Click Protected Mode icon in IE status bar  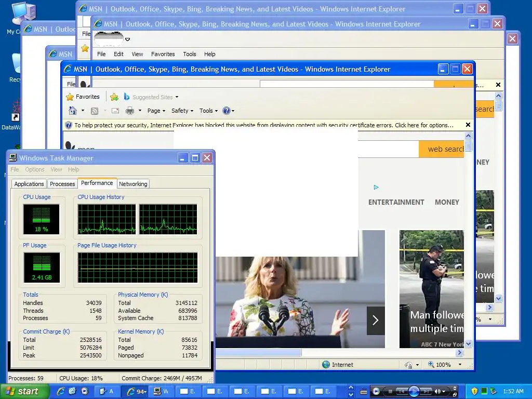click(x=408, y=365)
